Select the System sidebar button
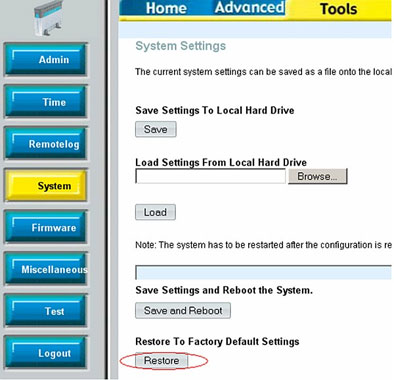The width and height of the screenshot is (394, 380). tap(45, 185)
